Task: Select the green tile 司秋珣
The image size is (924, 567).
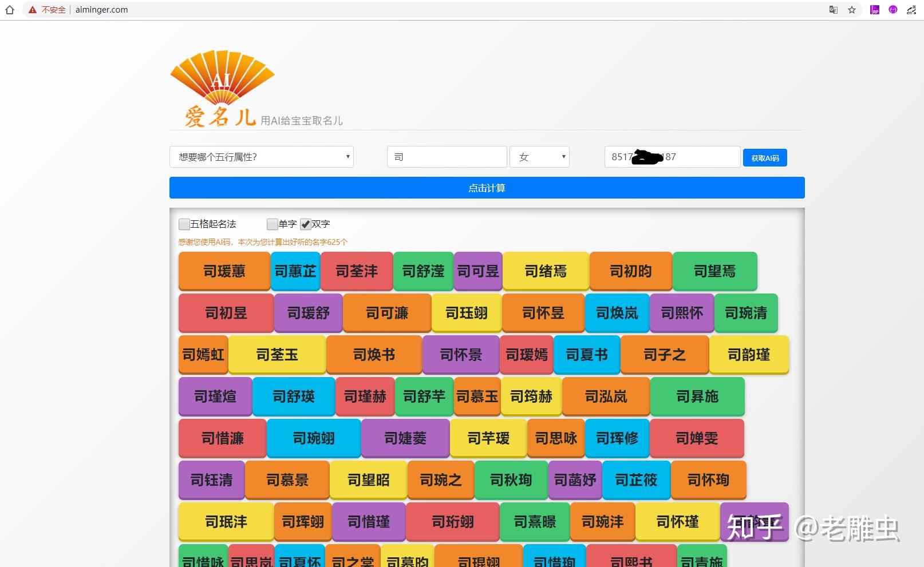Action: pyautogui.click(x=511, y=480)
